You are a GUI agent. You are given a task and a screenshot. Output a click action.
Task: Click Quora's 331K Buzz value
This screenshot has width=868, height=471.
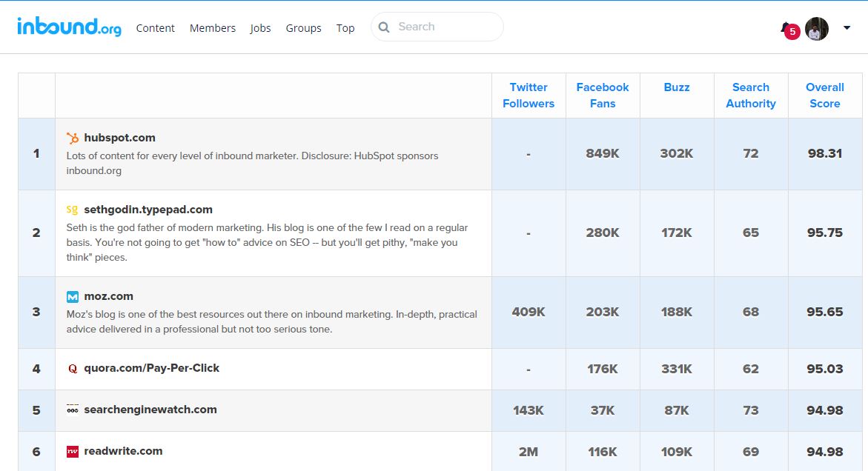click(x=677, y=369)
